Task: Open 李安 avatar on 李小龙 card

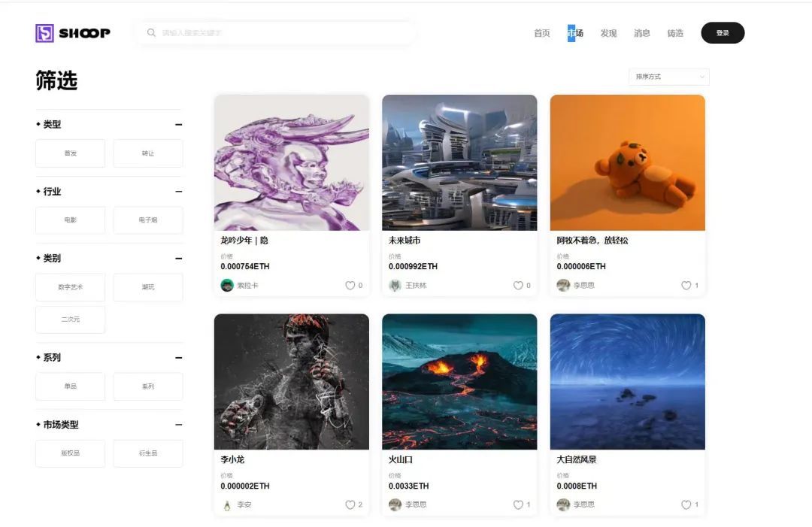Action: click(x=227, y=504)
